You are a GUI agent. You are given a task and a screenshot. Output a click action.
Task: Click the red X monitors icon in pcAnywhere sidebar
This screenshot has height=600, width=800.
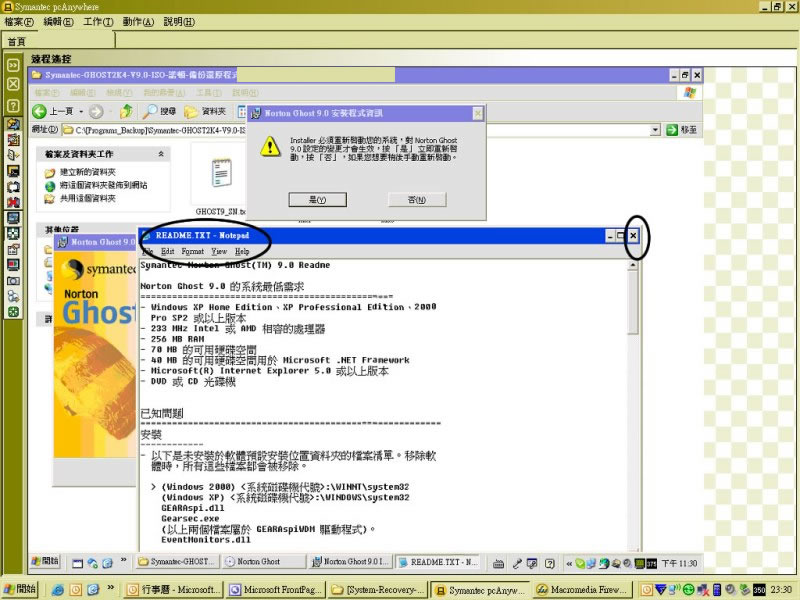(x=13, y=202)
